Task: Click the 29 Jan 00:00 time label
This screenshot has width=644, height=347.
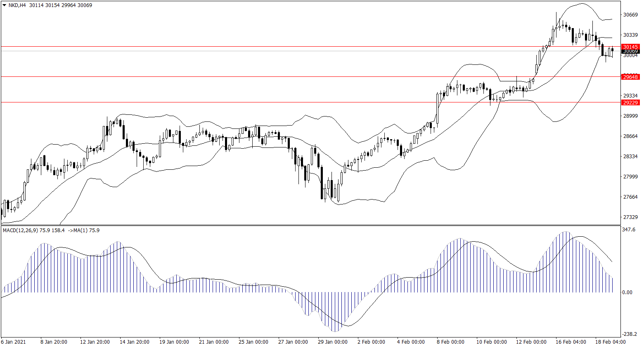Action: tap(332, 342)
